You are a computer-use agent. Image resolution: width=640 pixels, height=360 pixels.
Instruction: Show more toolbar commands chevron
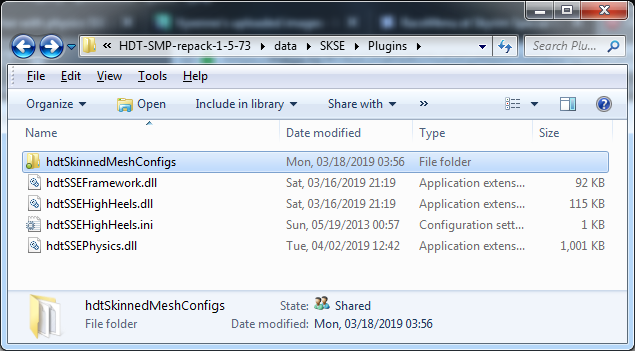point(424,104)
